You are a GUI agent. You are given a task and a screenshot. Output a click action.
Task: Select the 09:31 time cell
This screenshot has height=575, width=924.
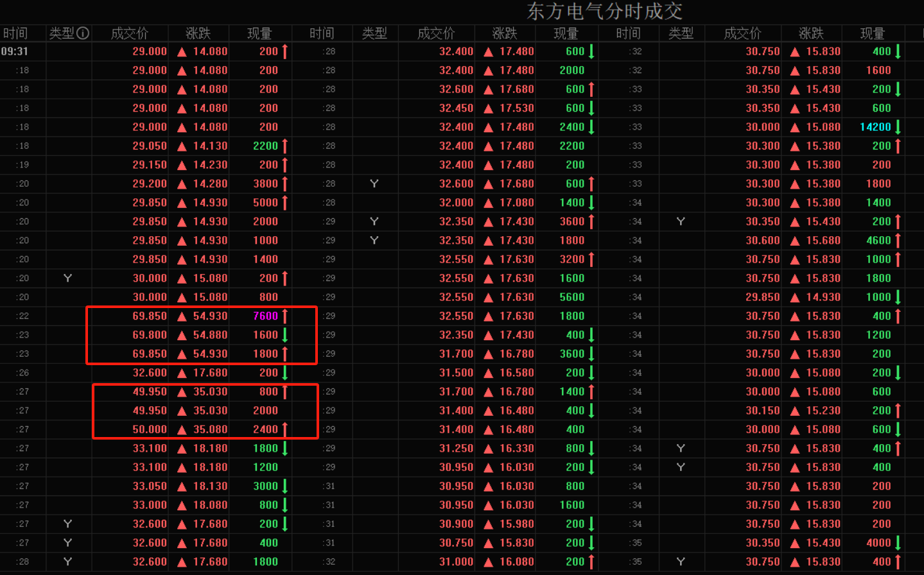tap(15, 51)
